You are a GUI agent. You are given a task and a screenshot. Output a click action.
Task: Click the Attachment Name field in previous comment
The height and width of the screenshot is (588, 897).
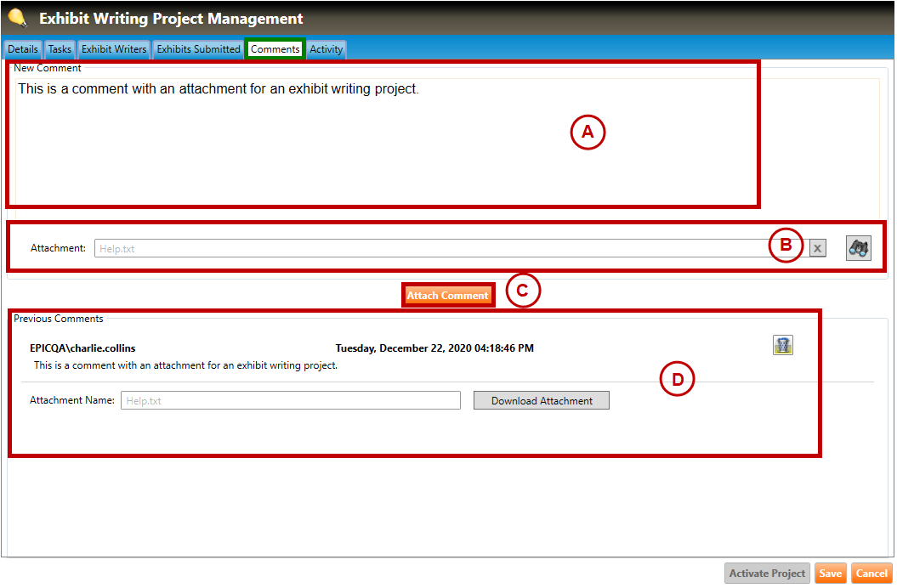[290, 400]
